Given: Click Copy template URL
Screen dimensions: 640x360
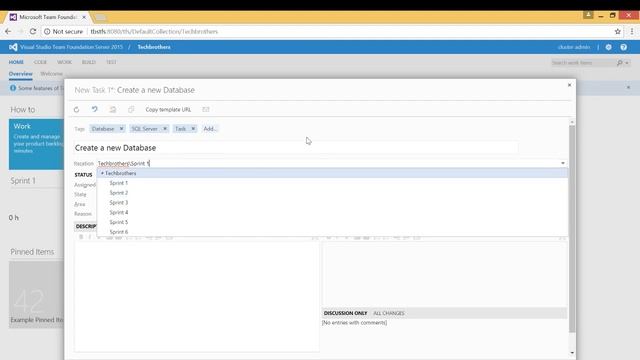Looking at the screenshot, I should (x=168, y=109).
